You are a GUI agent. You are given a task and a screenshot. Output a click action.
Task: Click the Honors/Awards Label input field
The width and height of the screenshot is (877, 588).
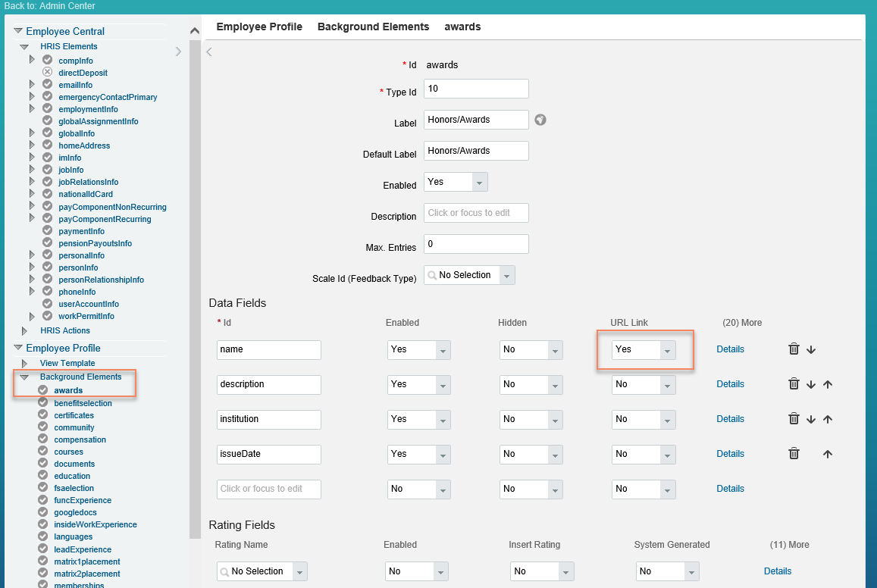point(476,120)
